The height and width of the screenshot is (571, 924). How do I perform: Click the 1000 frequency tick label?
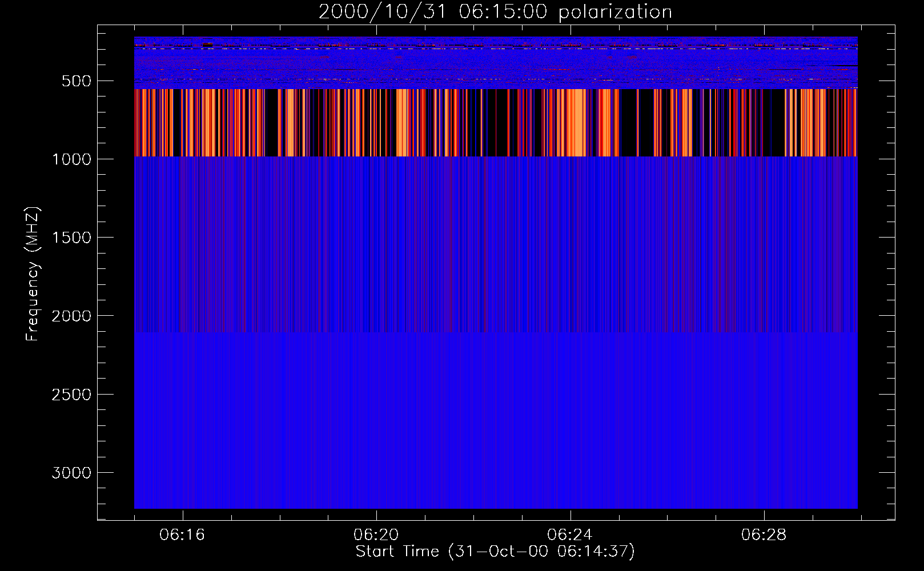pyautogui.click(x=72, y=159)
